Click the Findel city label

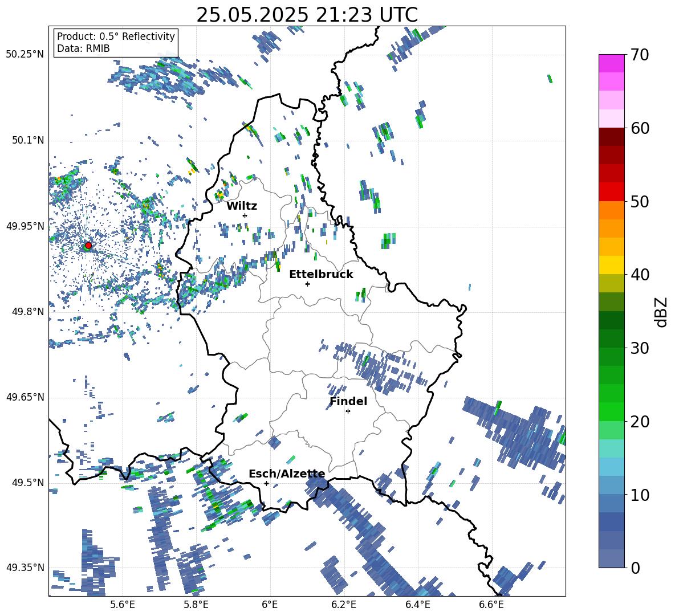pyautogui.click(x=348, y=401)
